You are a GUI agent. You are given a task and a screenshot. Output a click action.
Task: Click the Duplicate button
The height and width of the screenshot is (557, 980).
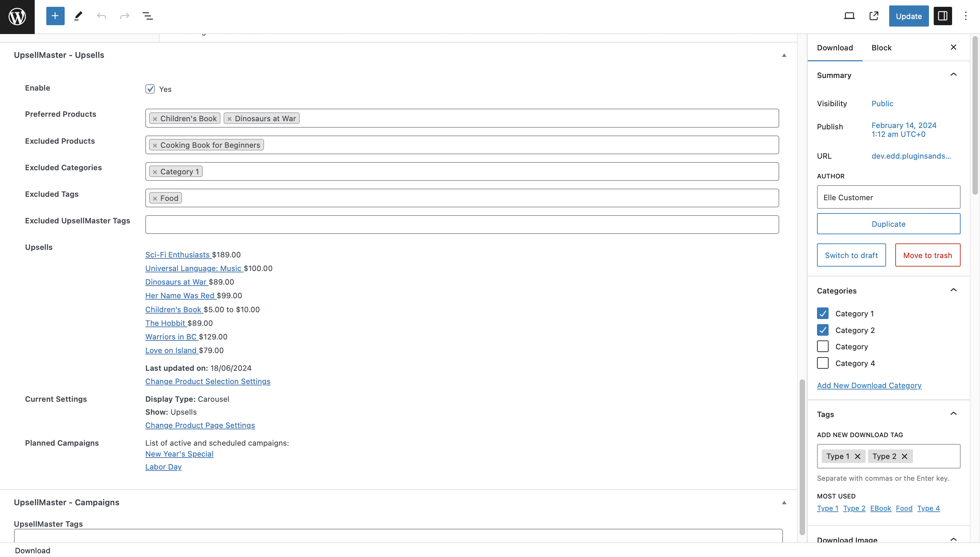[888, 224]
